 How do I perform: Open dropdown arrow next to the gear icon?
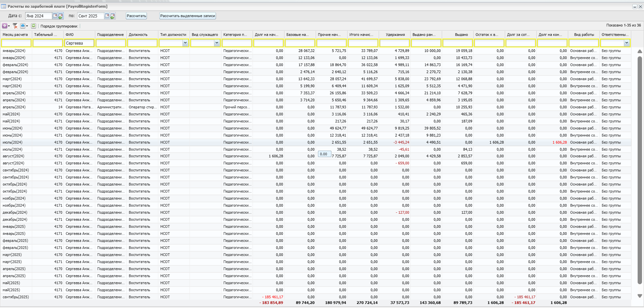click(9, 26)
